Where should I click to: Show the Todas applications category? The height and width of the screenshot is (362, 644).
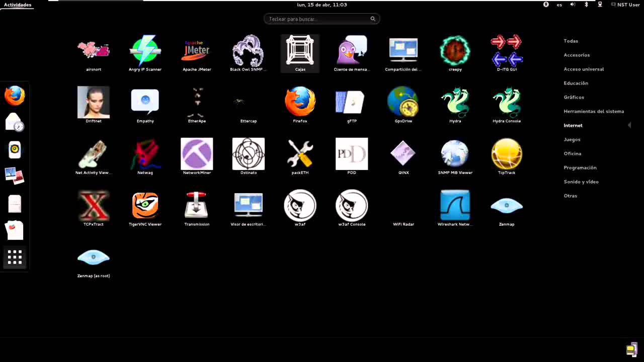[571, 41]
